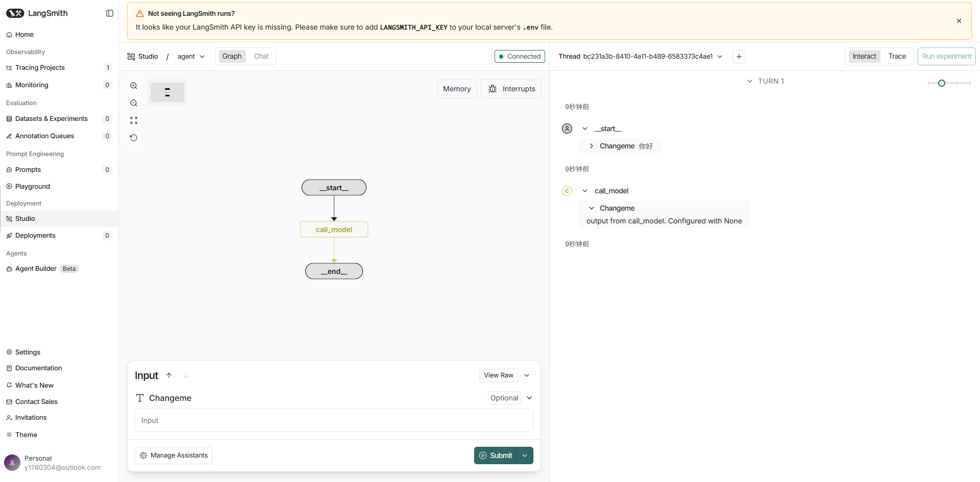Image resolution: width=980 pixels, height=482 pixels.
Task: Open the Interrupts debug panel
Action: click(511, 89)
